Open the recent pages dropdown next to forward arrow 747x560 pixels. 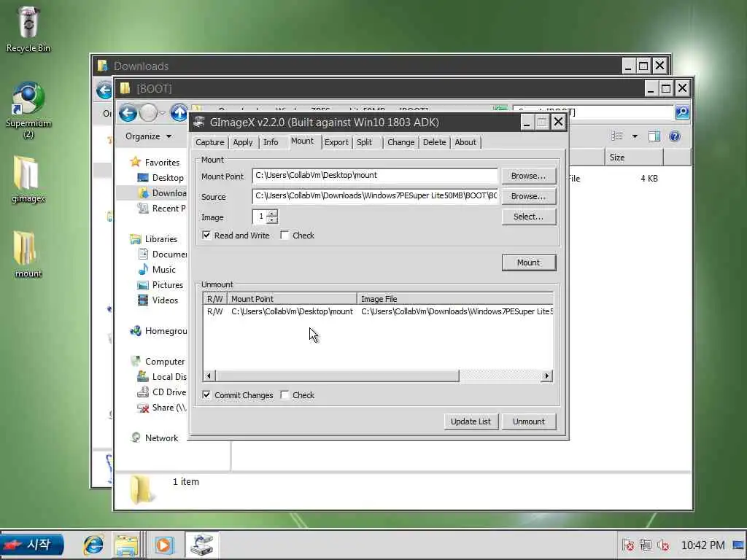163,113
